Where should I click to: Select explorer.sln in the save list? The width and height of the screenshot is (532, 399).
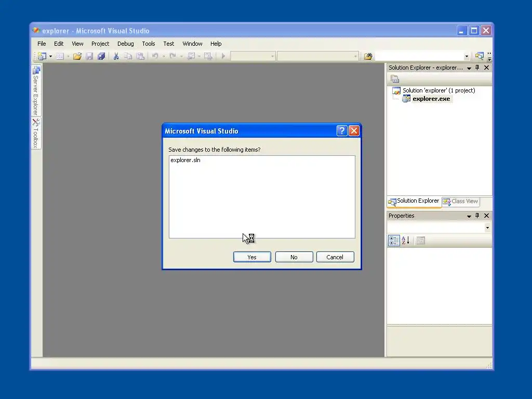(x=185, y=160)
